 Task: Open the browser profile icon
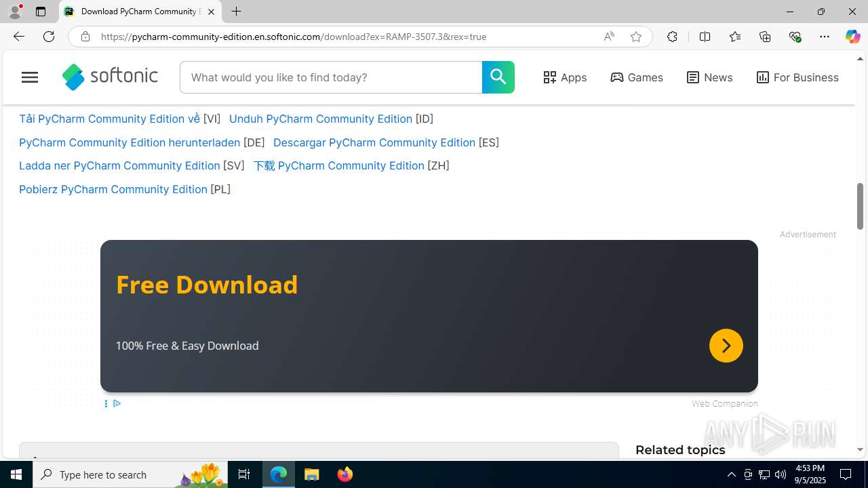[x=15, y=12]
